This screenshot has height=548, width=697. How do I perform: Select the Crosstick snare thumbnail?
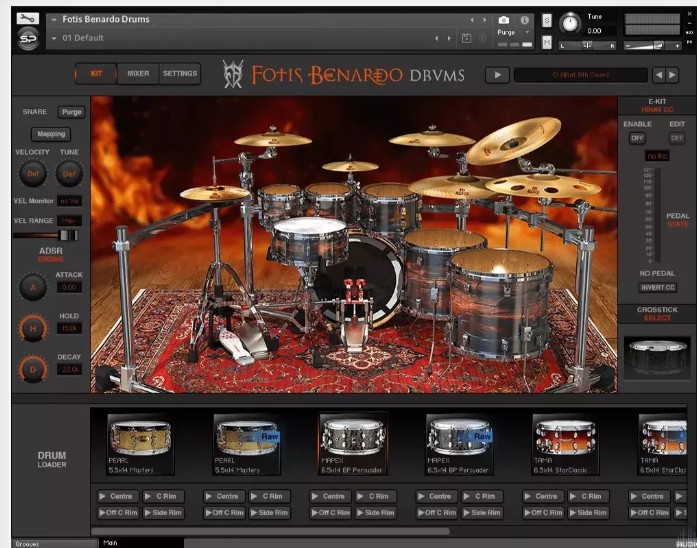[657, 358]
